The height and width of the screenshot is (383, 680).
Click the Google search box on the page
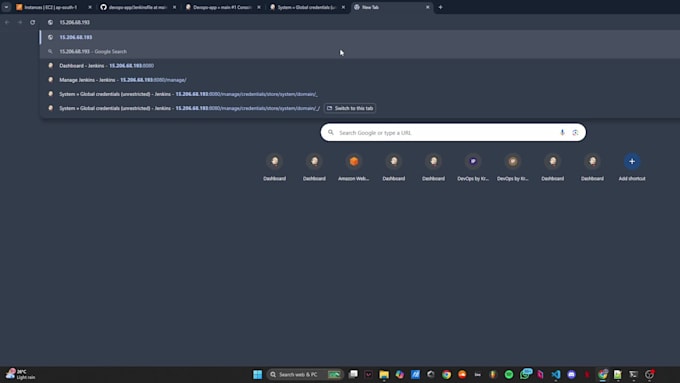click(x=453, y=132)
